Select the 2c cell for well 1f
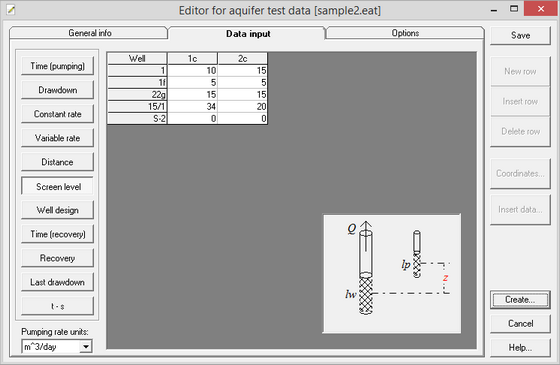The width and height of the screenshot is (560, 365). (x=242, y=82)
